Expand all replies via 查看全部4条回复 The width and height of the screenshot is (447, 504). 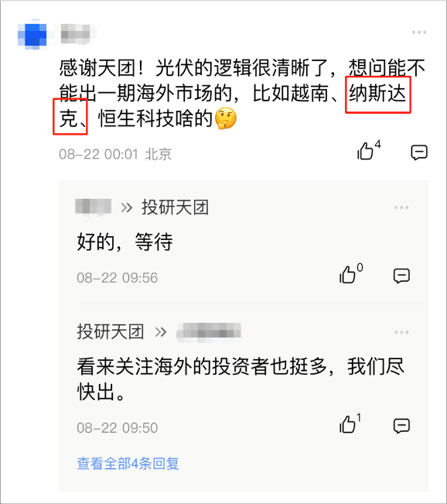pyautogui.click(x=128, y=464)
